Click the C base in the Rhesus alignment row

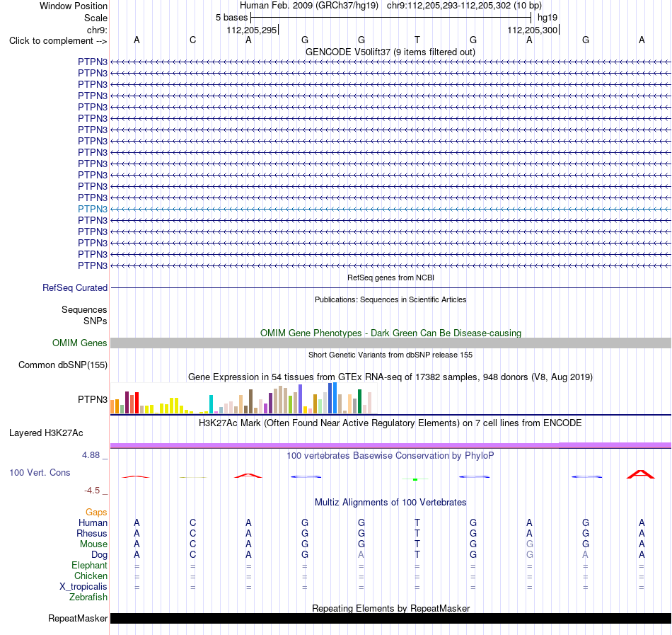tap(193, 533)
